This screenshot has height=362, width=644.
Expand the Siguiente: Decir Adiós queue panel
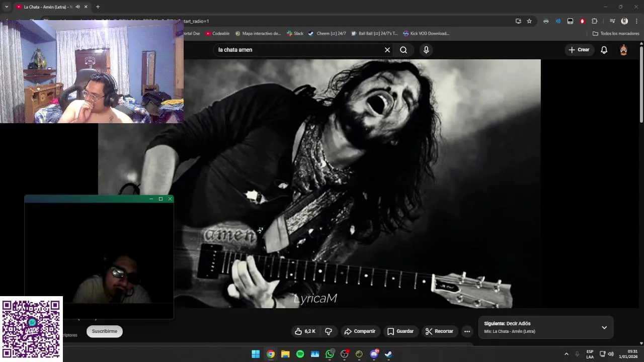click(604, 327)
